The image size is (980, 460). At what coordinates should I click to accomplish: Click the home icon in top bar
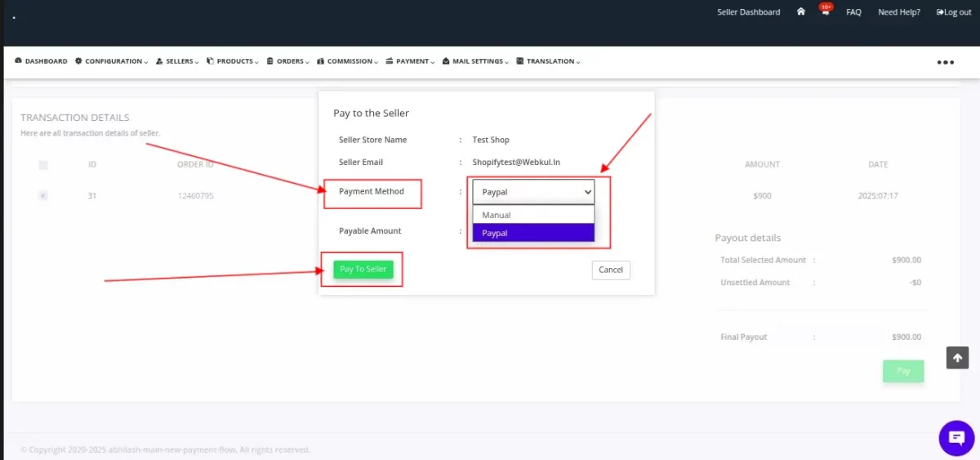click(x=801, y=12)
